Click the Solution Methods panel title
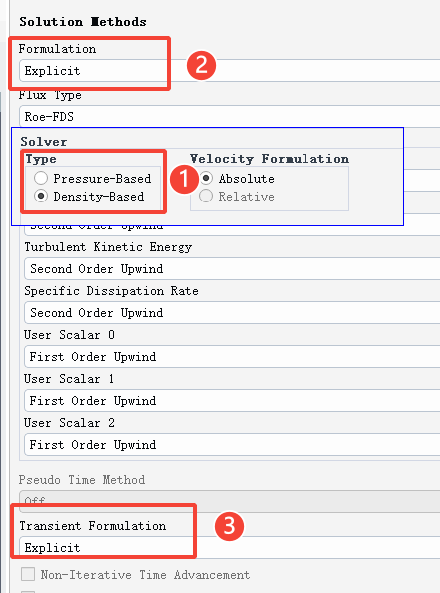 83,22
